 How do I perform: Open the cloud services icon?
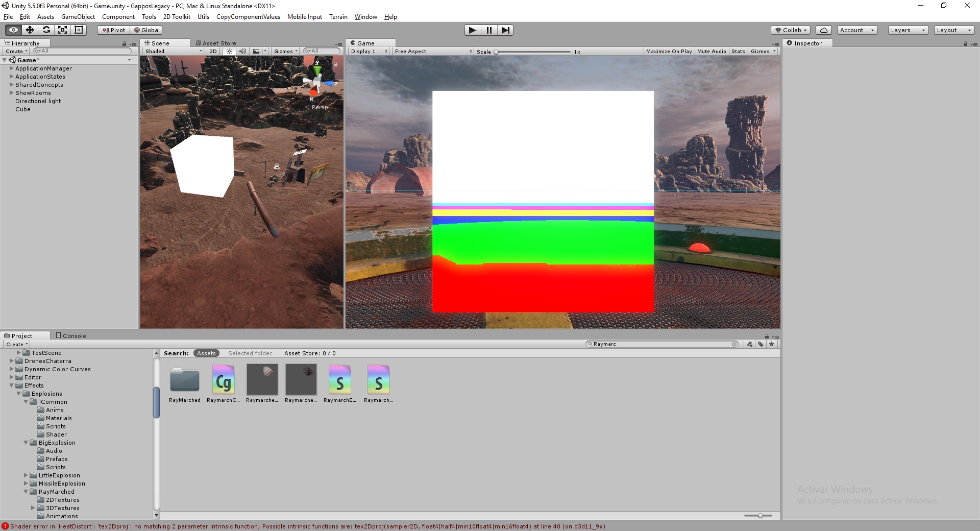click(x=824, y=30)
